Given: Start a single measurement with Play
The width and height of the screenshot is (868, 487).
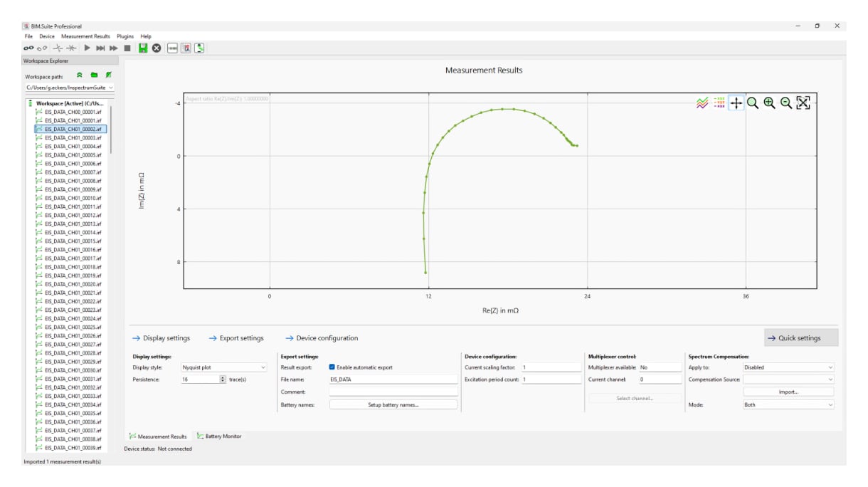Looking at the screenshot, I should point(87,48).
